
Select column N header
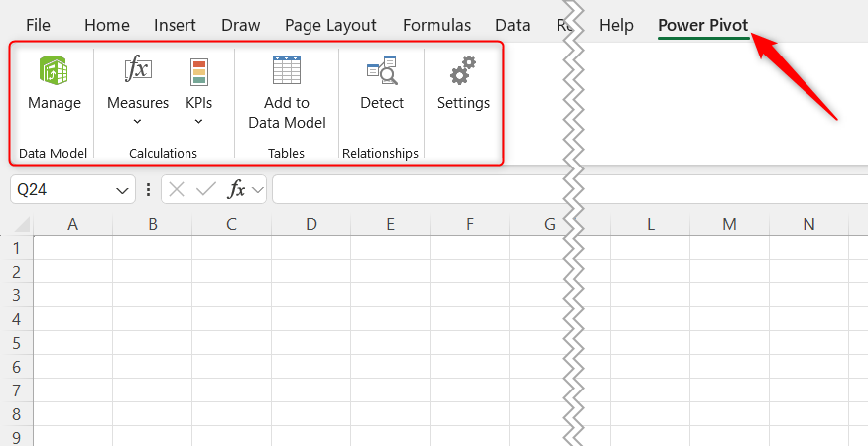click(808, 224)
